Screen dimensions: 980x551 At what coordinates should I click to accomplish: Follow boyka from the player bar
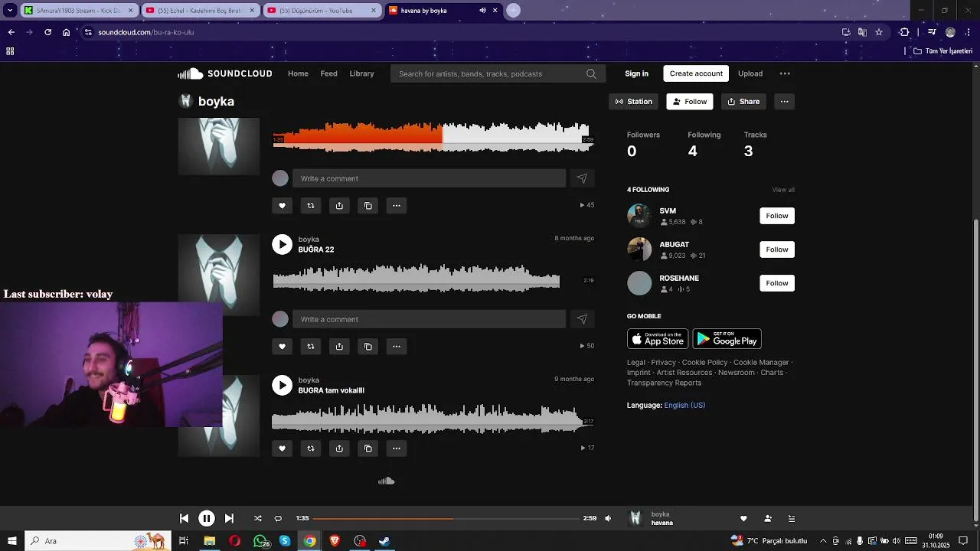pos(768,518)
